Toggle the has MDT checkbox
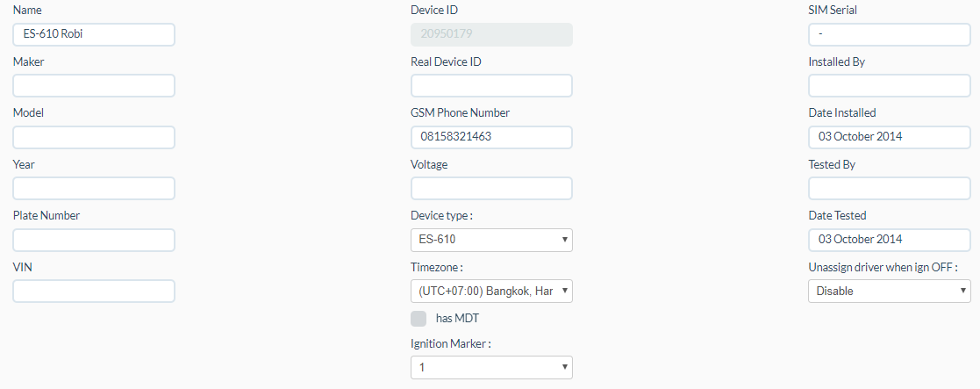 tap(418, 319)
